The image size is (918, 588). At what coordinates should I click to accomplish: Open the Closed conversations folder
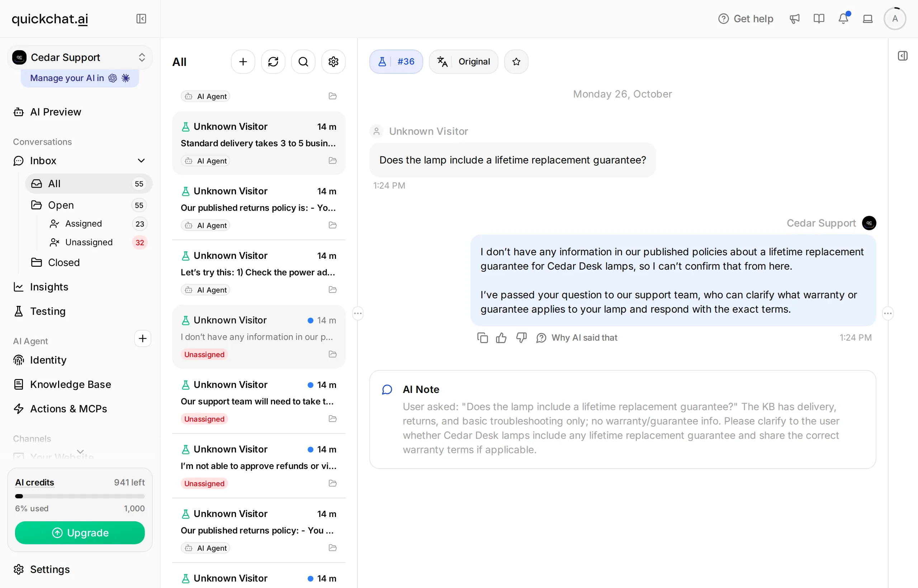(89, 262)
